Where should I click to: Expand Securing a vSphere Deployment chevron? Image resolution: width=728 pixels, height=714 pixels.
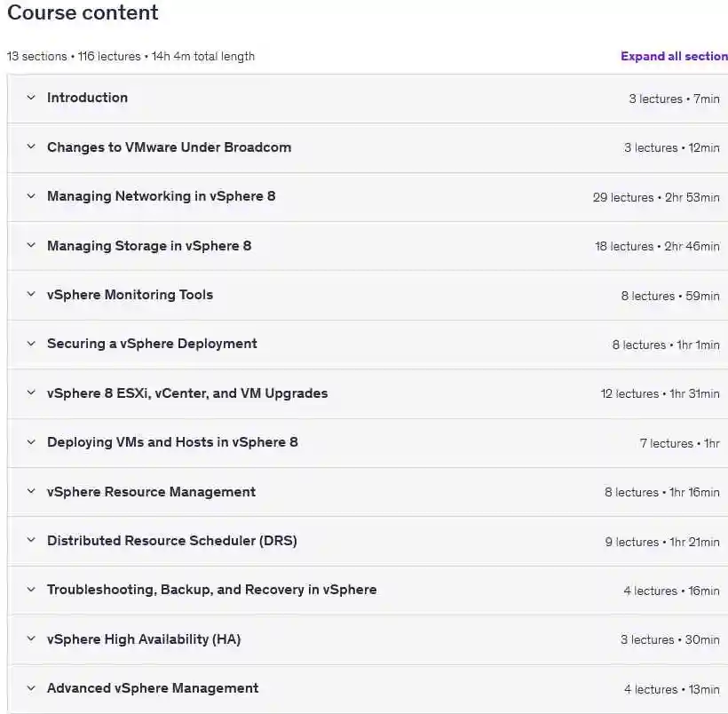tap(31, 344)
